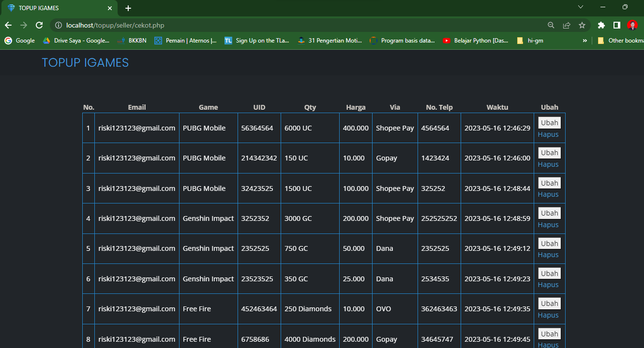The height and width of the screenshot is (348, 644).
Task: Open the side panel icon near profile
Action: (616, 25)
